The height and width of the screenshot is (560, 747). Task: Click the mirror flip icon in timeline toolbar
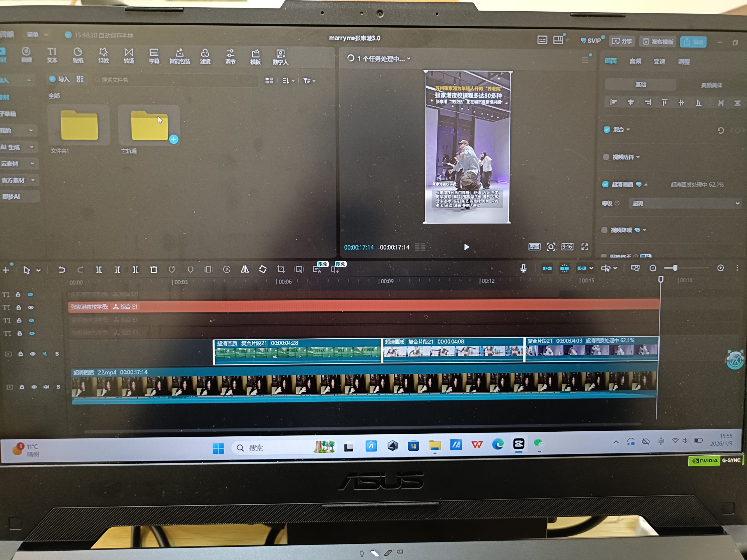click(245, 269)
